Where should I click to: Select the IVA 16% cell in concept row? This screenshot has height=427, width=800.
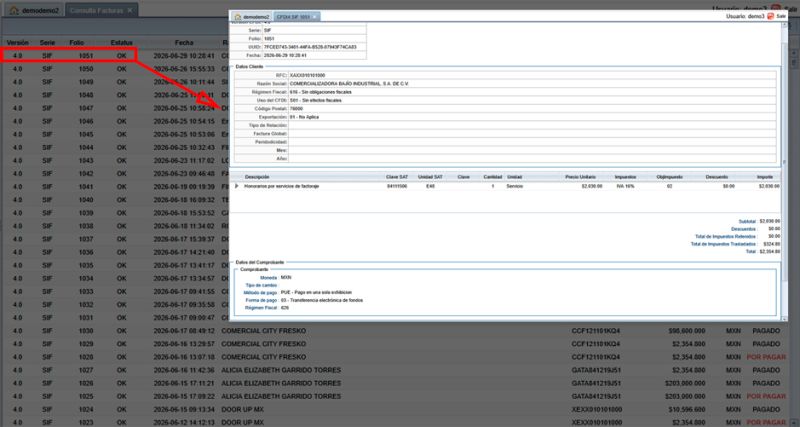[x=625, y=186]
